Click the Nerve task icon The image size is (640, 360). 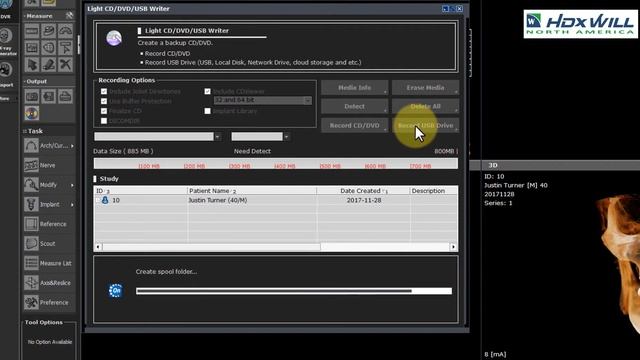31,165
